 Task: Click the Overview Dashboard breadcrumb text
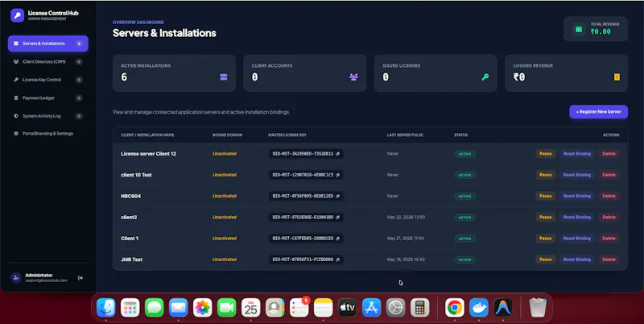click(138, 23)
